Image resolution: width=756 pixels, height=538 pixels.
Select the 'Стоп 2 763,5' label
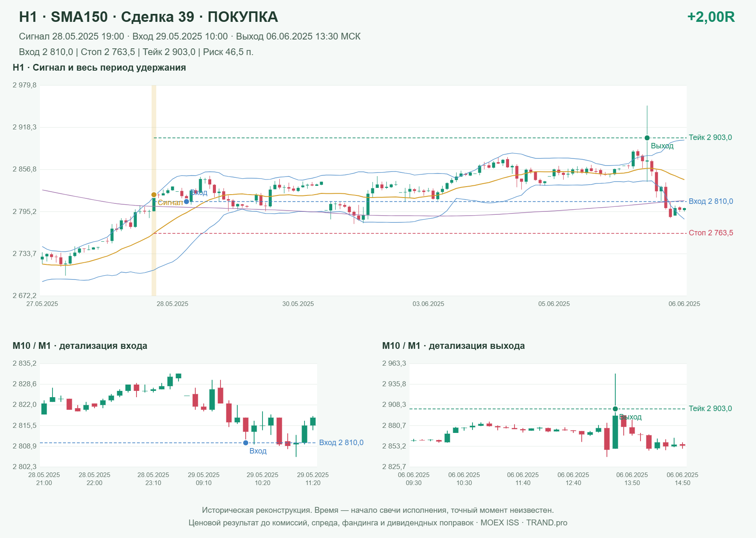[x=711, y=233]
